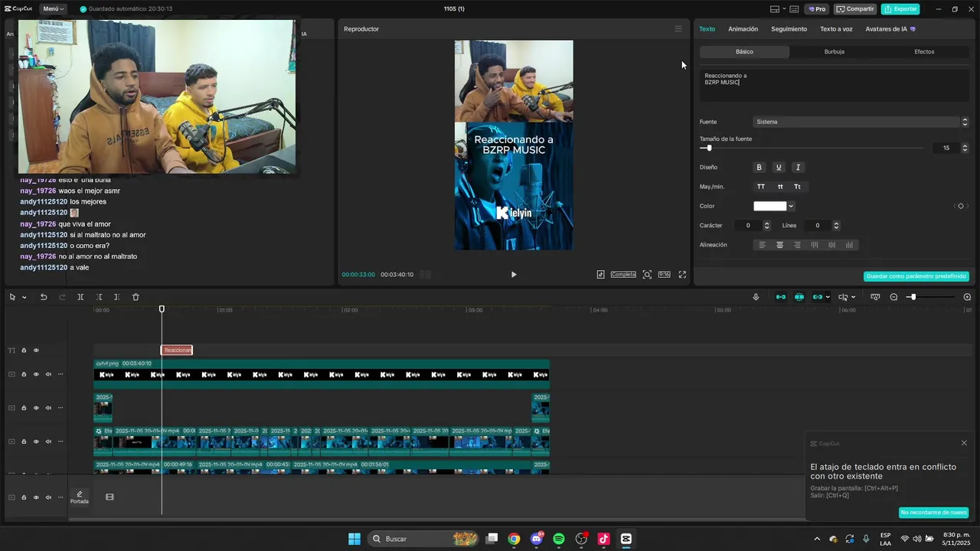Open the cover editor (Portada)
The width and height of the screenshot is (980, 551).
coord(80,497)
